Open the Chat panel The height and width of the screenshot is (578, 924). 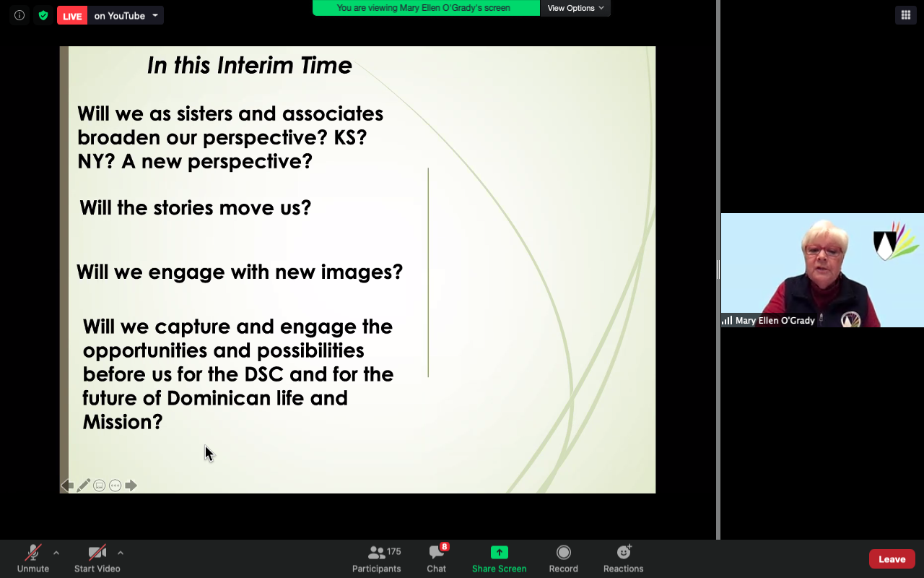(437, 559)
